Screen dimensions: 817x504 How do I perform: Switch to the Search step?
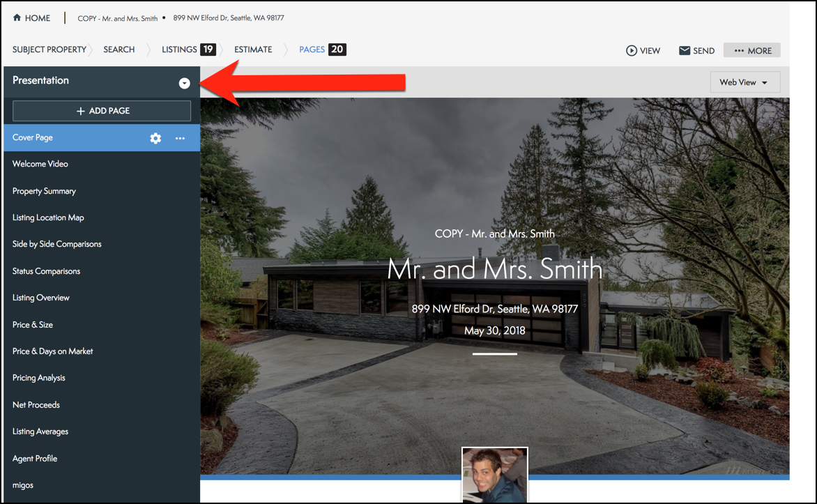(x=119, y=49)
